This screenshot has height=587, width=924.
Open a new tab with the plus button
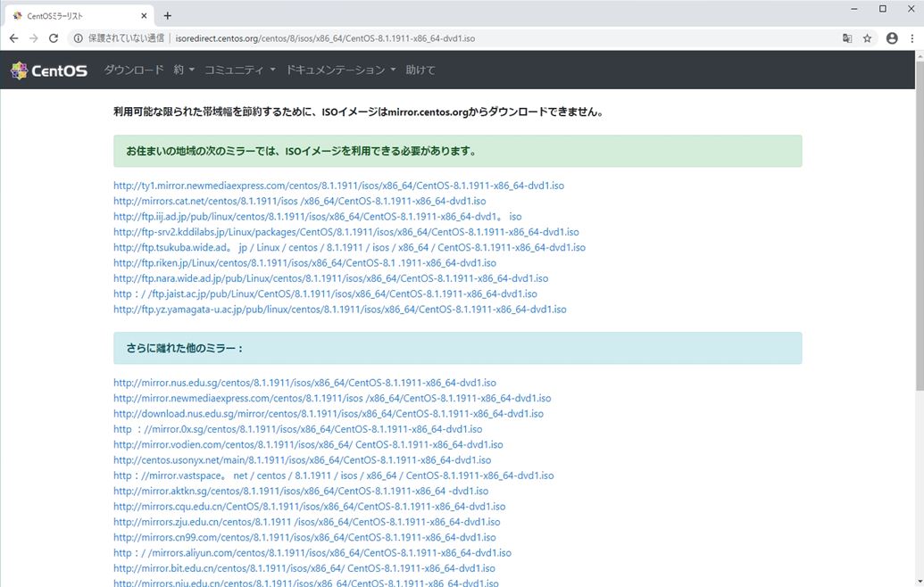pyautogui.click(x=167, y=16)
